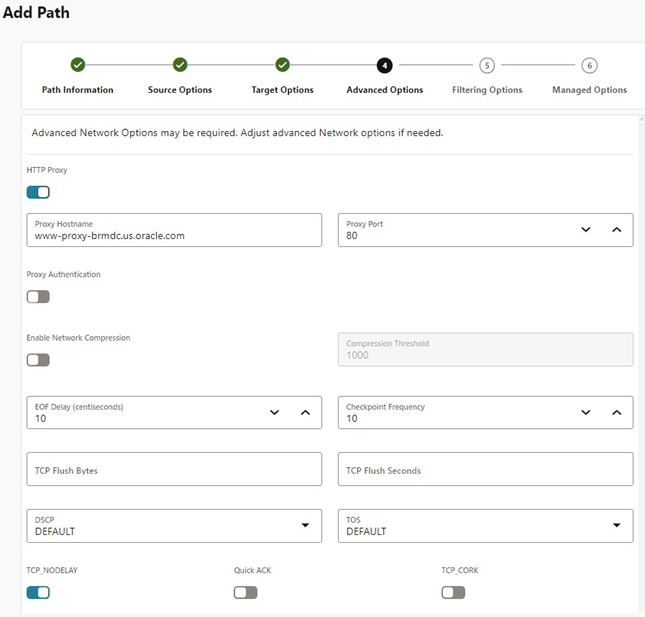Increase Proxy Port with up arrow
Viewport: 645px width, 617px height.
coord(616,229)
